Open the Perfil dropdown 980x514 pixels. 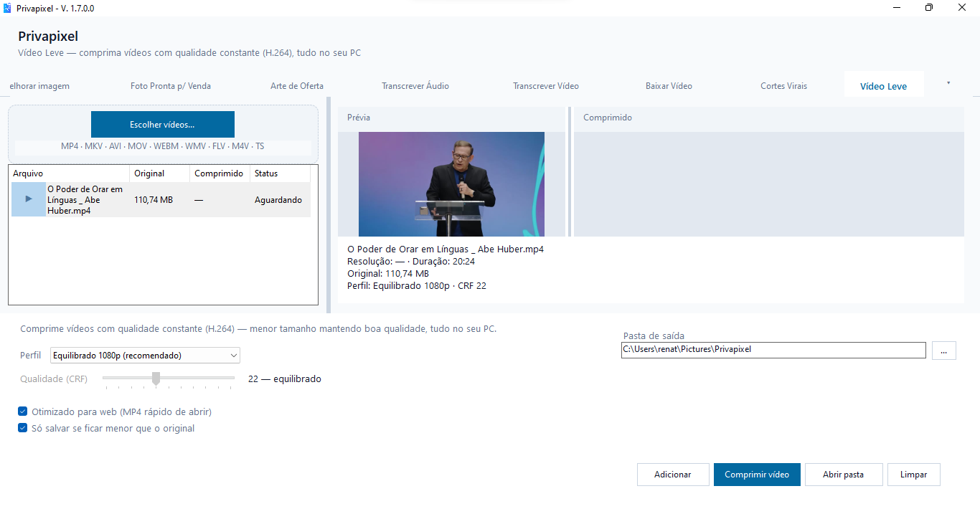point(145,356)
